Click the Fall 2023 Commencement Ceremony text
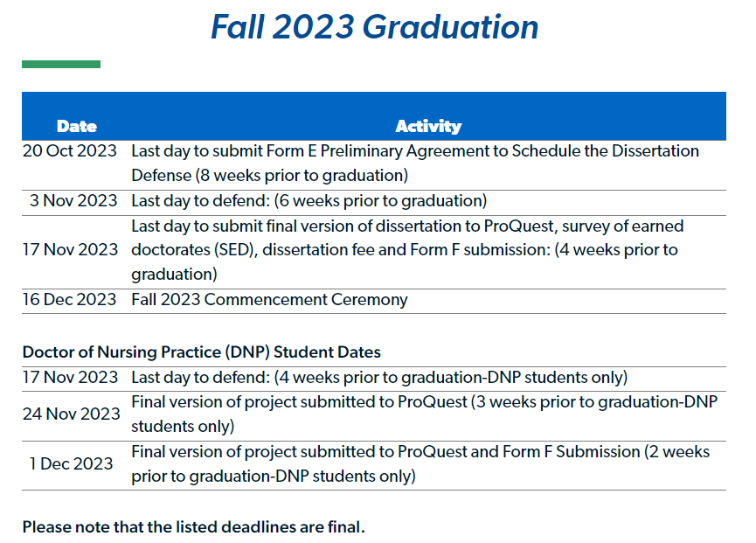This screenshot has width=756, height=543. 269,299
